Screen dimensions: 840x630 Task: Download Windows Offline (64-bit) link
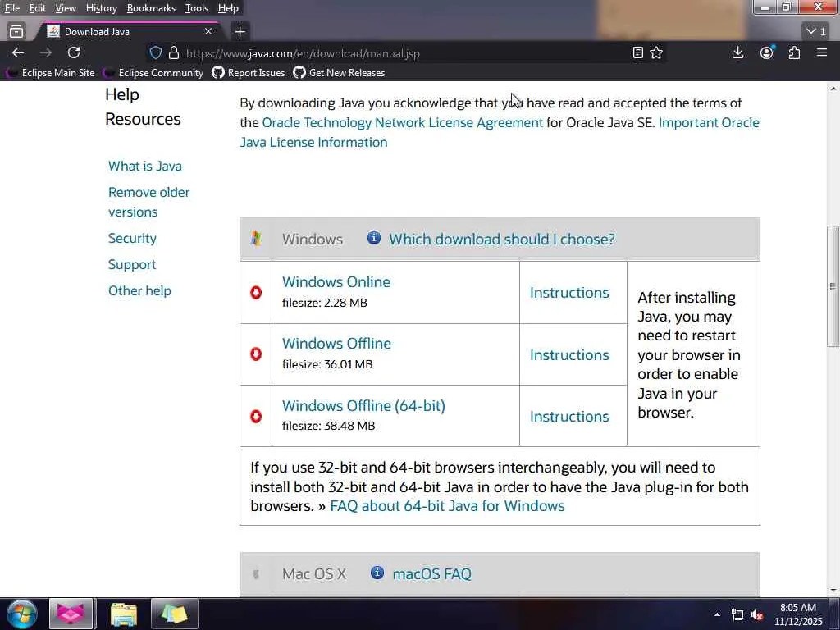tap(363, 405)
